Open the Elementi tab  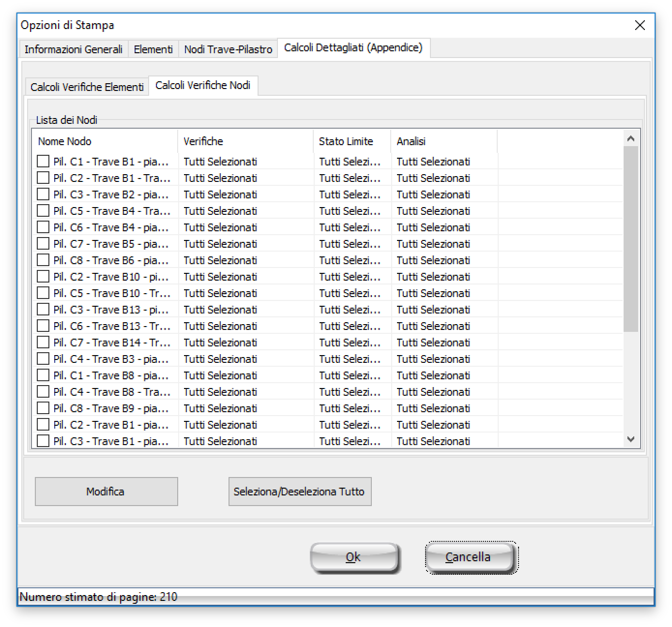pyautogui.click(x=153, y=49)
